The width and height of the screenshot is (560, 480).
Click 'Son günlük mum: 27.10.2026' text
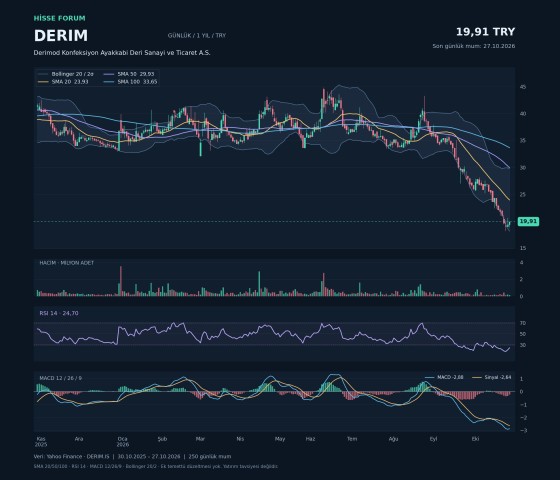474,46
